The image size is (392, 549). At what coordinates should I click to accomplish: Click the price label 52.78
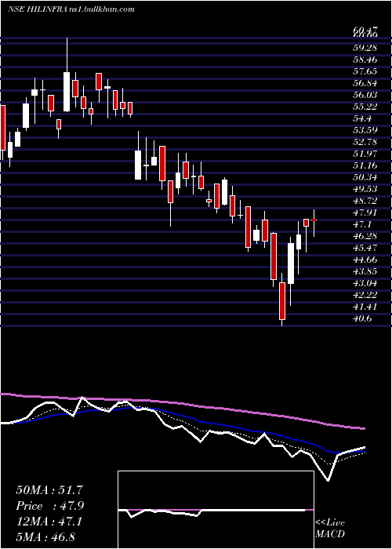click(x=365, y=142)
